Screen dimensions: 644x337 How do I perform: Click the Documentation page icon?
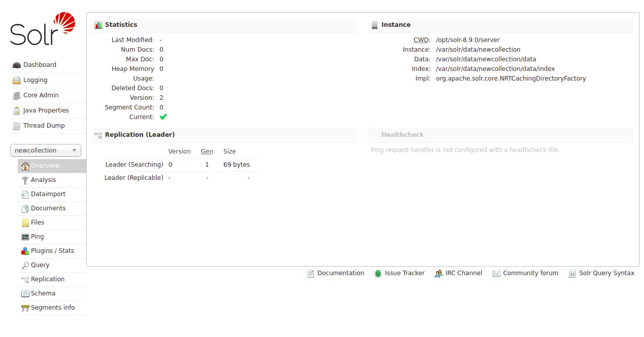[x=311, y=274]
